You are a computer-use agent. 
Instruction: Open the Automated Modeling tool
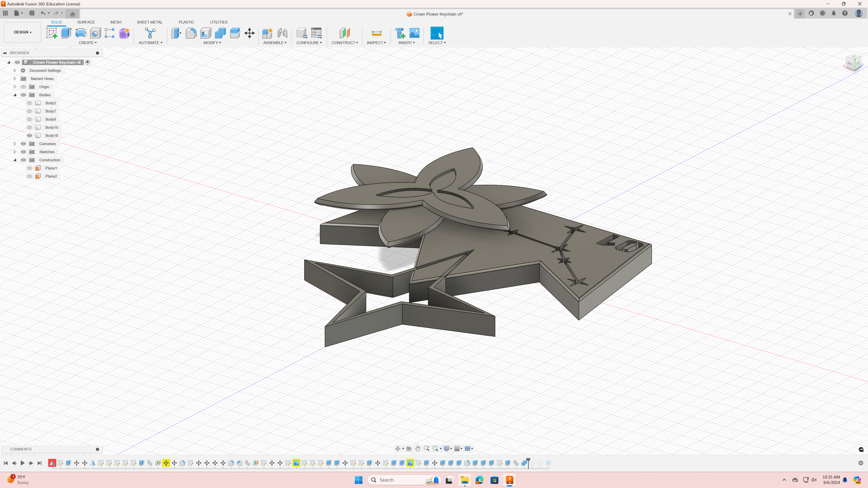[x=150, y=33]
